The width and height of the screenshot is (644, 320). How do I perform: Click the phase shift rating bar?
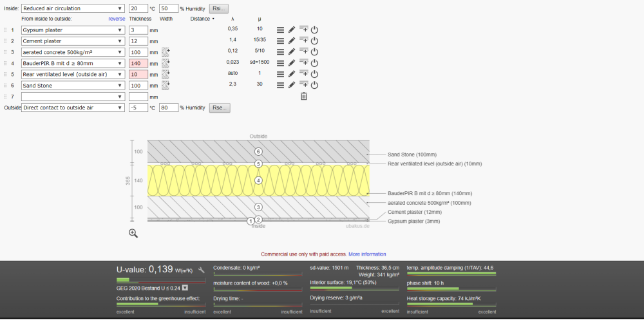coord(451,289)
